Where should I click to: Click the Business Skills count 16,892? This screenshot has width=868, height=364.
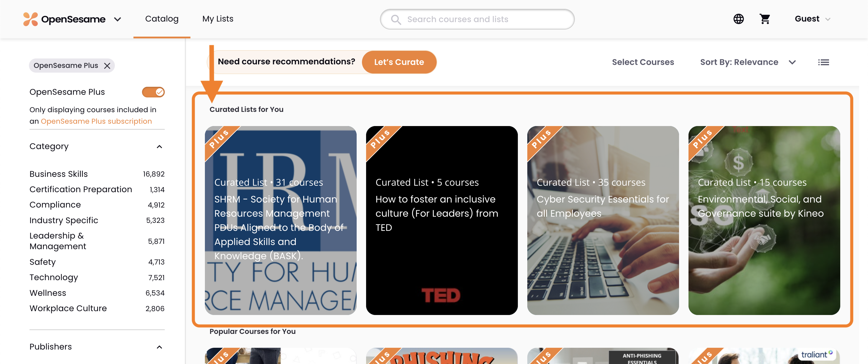(x=154, y=174)
